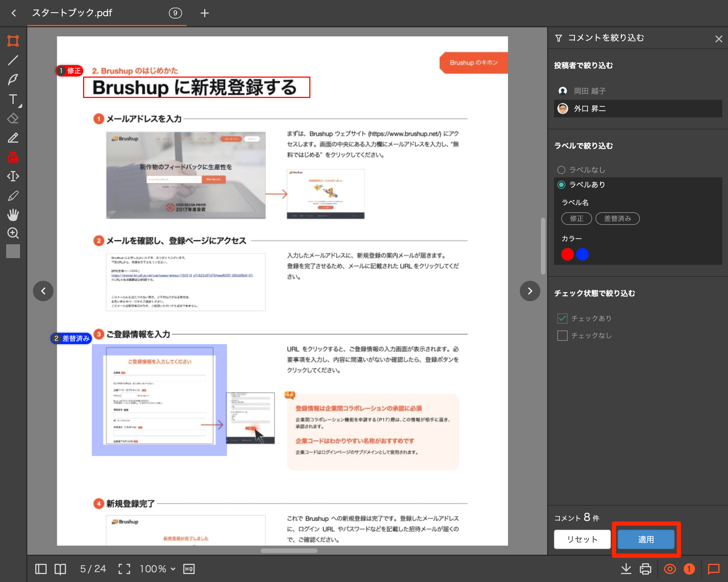Click the vertical document scrollbar

pos(543,246)
